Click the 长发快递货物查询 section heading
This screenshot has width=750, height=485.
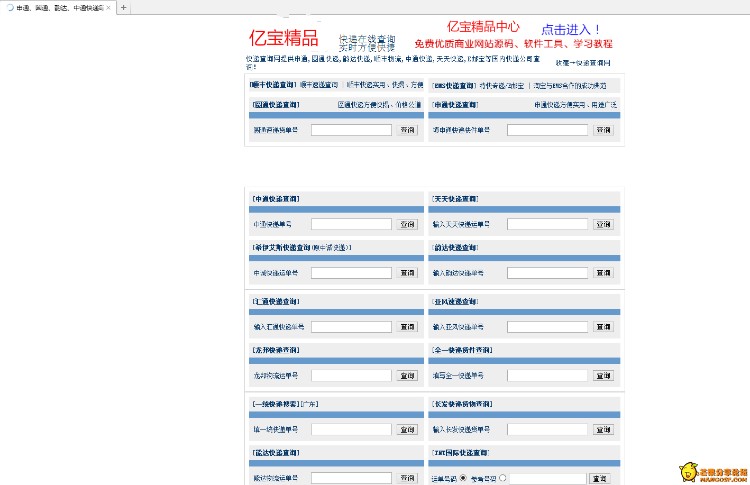[x=462, y=404]
